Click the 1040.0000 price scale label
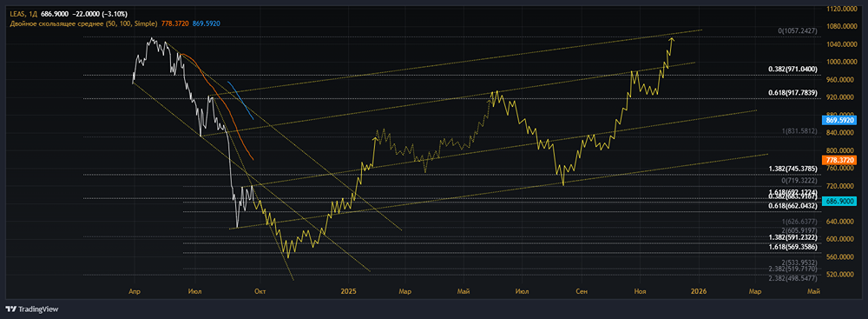 pos(840,43)
